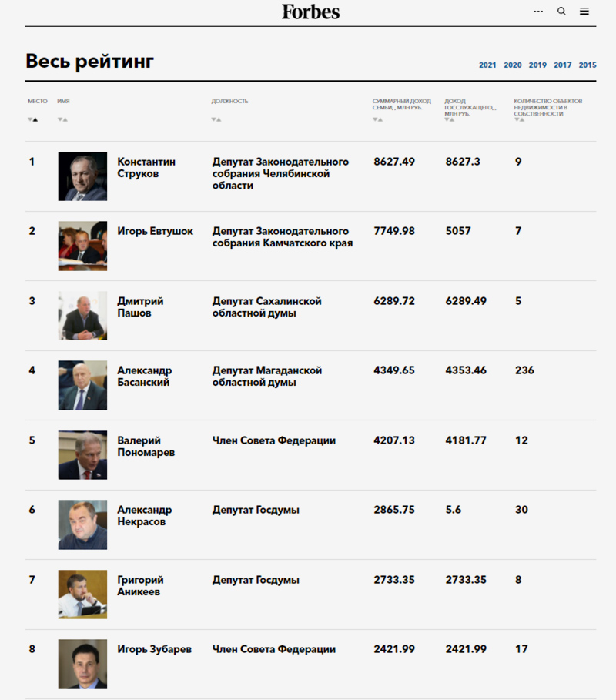Open the 2019 rating year
Screen dimensions: 616x700
(537, 65)
